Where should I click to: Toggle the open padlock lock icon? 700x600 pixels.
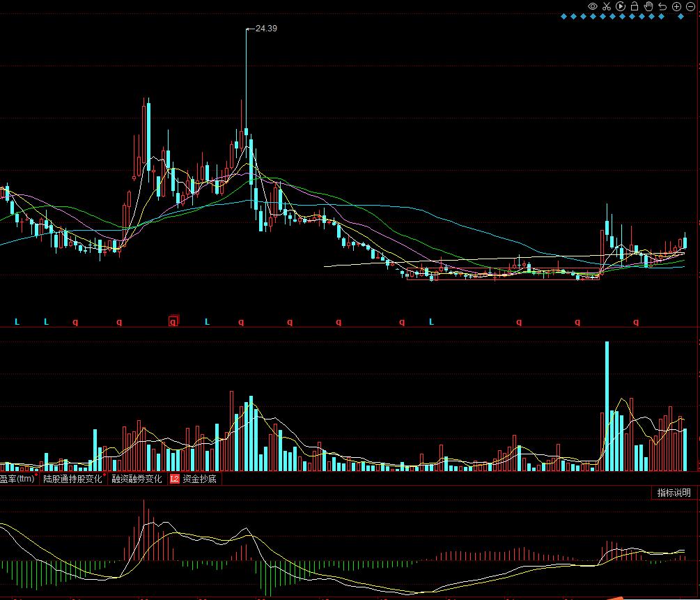635,6
